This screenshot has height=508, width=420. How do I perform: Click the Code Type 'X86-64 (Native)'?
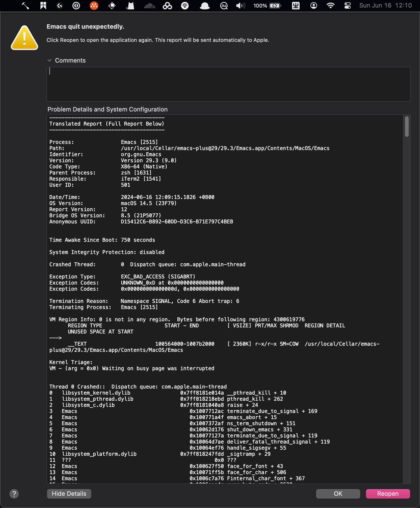pos(144,167)
